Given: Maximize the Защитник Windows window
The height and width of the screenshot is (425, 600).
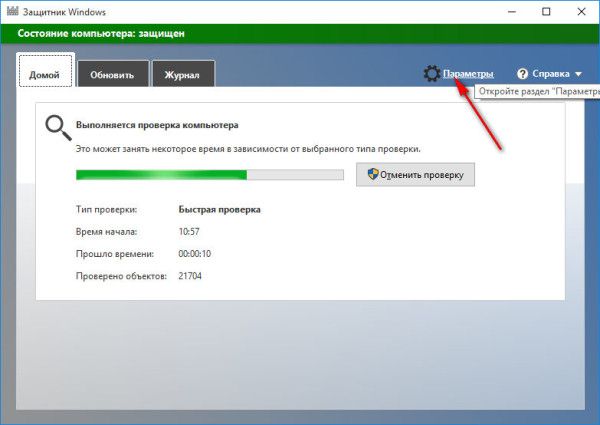Looking at the screenshot, I should click(546, 12).
